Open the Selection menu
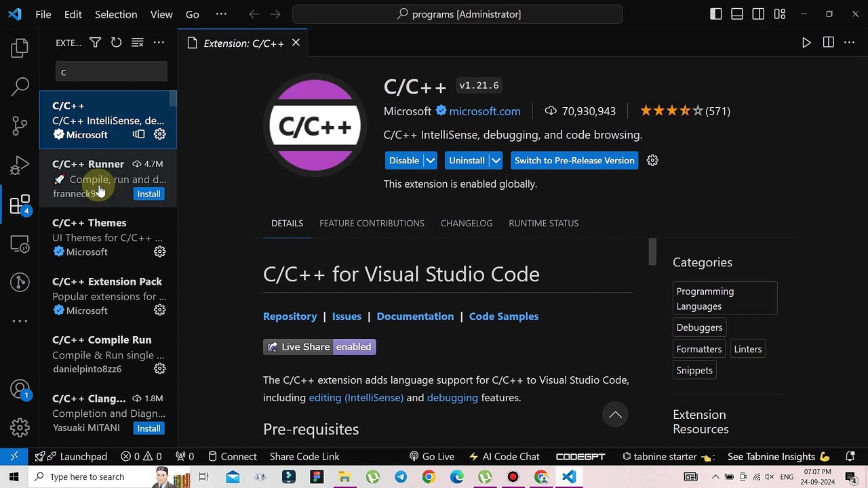The image size is (868, 488). coord(116,14)
